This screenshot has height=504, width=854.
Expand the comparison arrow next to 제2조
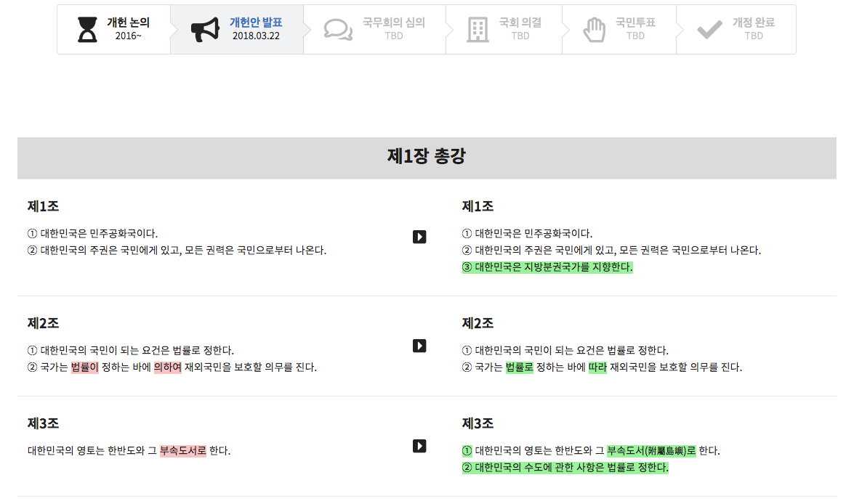pos(419,346)
